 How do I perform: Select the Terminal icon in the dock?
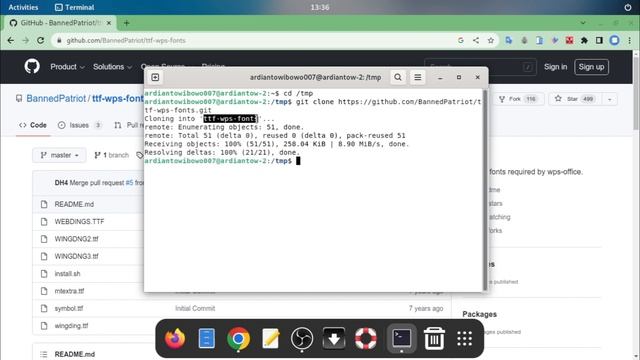coord(402,338)
